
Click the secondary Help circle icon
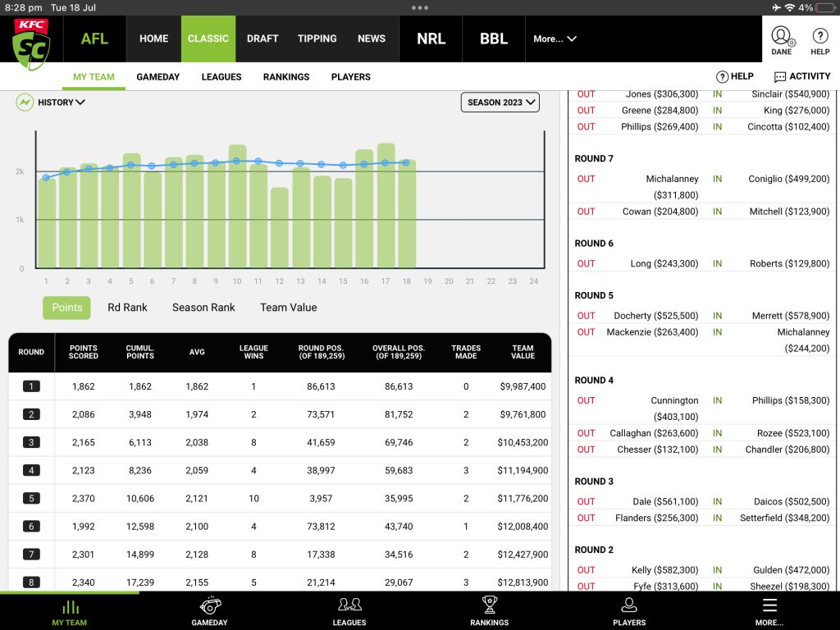pyautogui.click(x=722, y=77)
